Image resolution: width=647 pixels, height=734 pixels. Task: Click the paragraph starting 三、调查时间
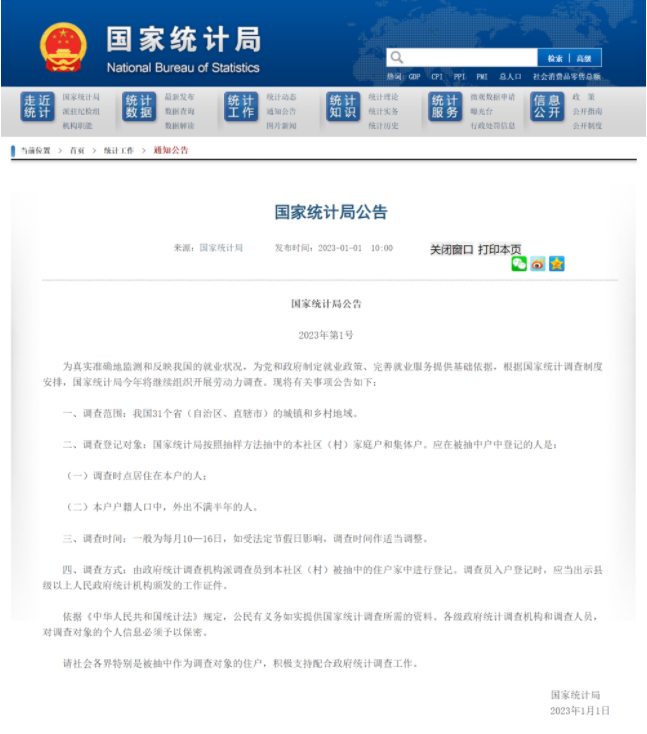point(245,539)
